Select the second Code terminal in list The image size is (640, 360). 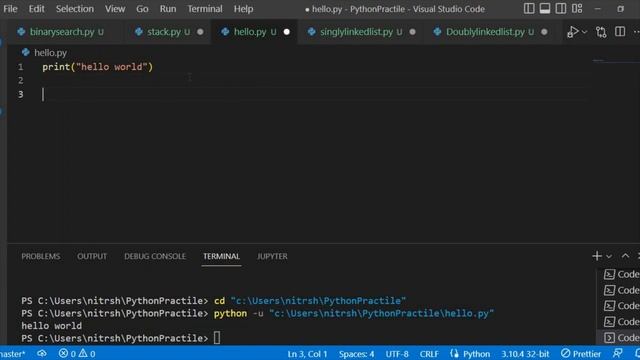pos(621,290)
